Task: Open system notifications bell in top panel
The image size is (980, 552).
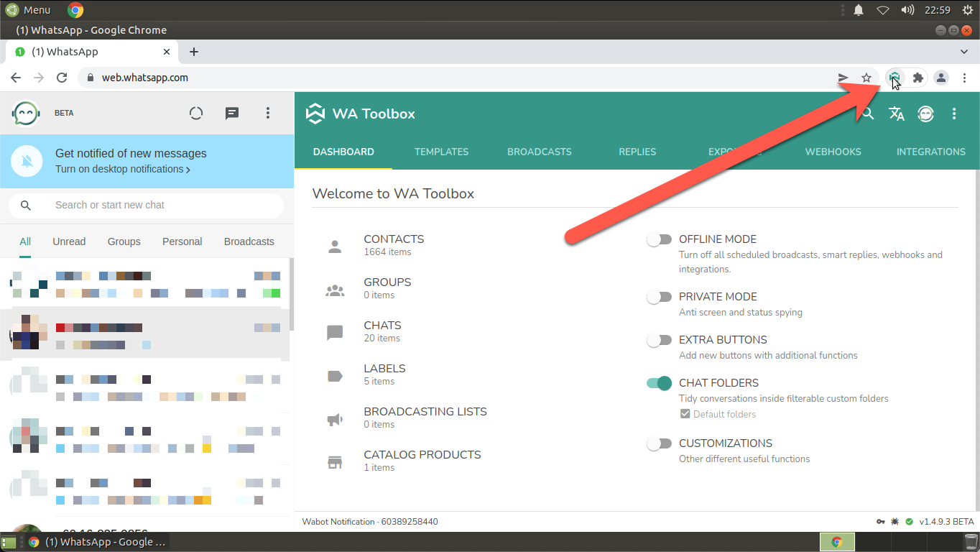Action: coord(859,10)
